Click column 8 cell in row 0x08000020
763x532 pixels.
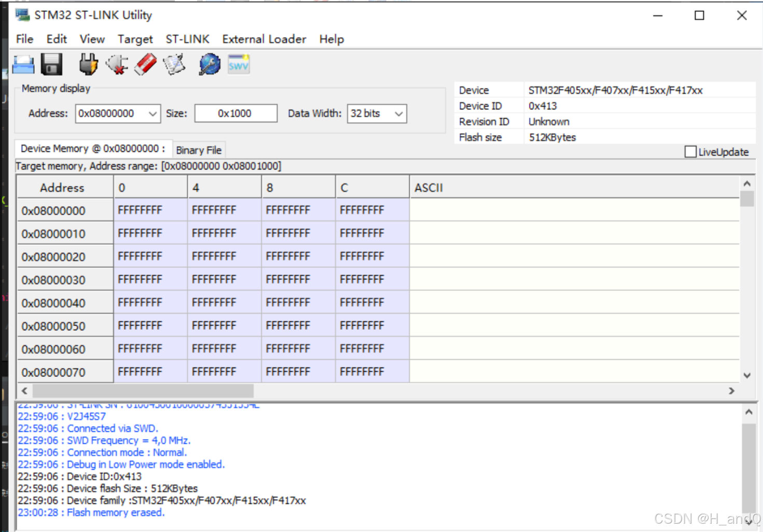[299, 257]
